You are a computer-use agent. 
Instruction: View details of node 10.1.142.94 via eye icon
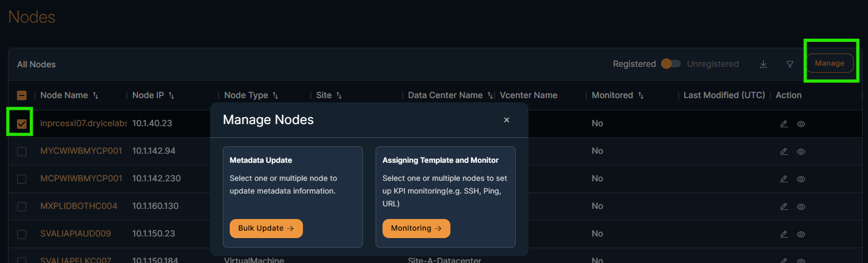tap(801, 151)
